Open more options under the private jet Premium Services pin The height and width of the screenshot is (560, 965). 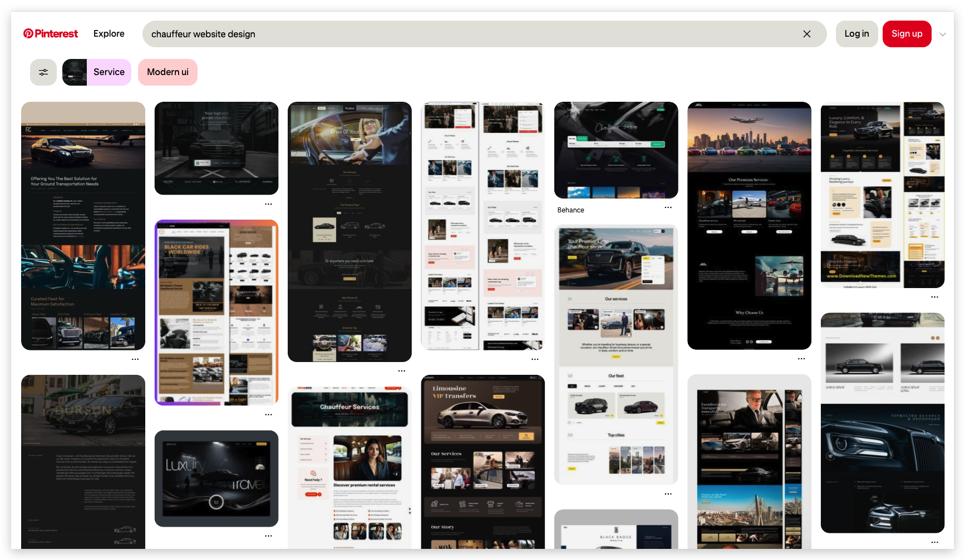pos(801,359)
